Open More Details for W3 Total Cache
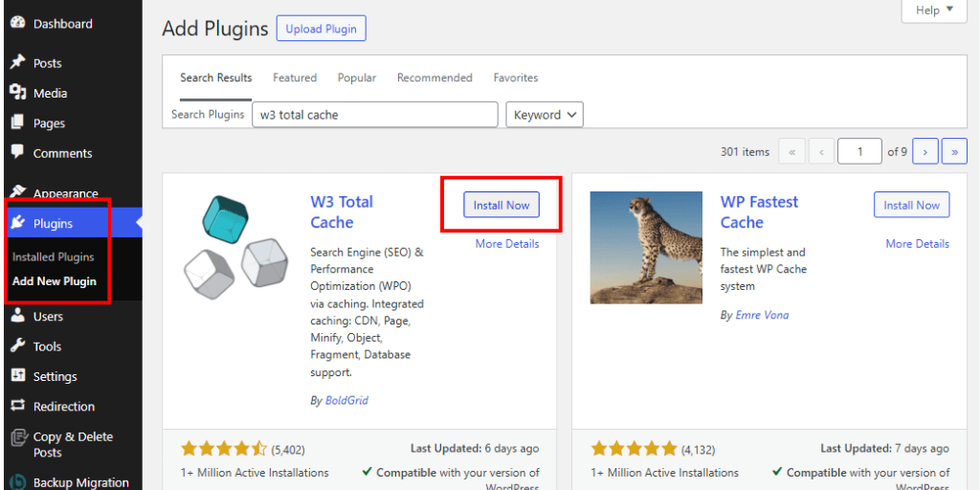Viewport: 980px width, 490px height. 507,244
